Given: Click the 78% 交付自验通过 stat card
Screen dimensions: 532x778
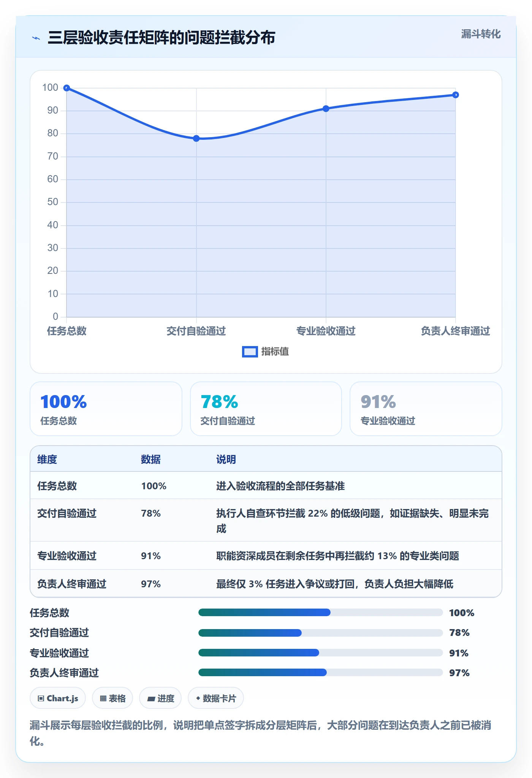Looking at the screenshot, I should pos(266,409).
